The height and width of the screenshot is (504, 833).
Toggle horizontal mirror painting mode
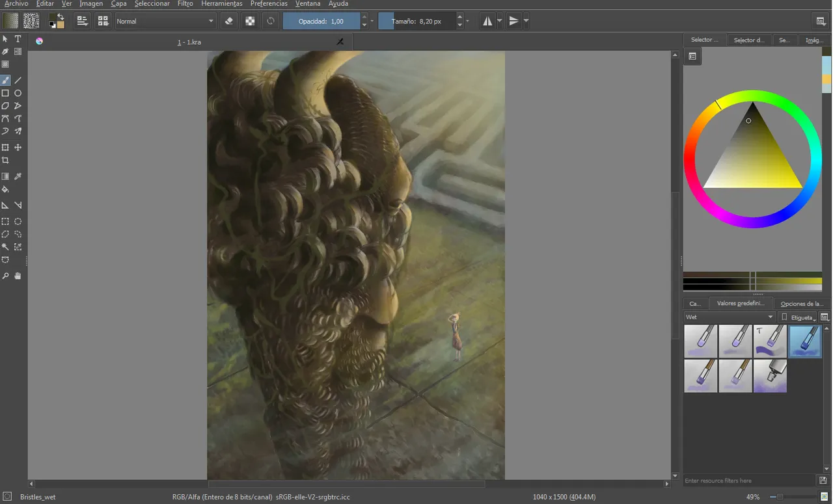[x=487, y=21]
